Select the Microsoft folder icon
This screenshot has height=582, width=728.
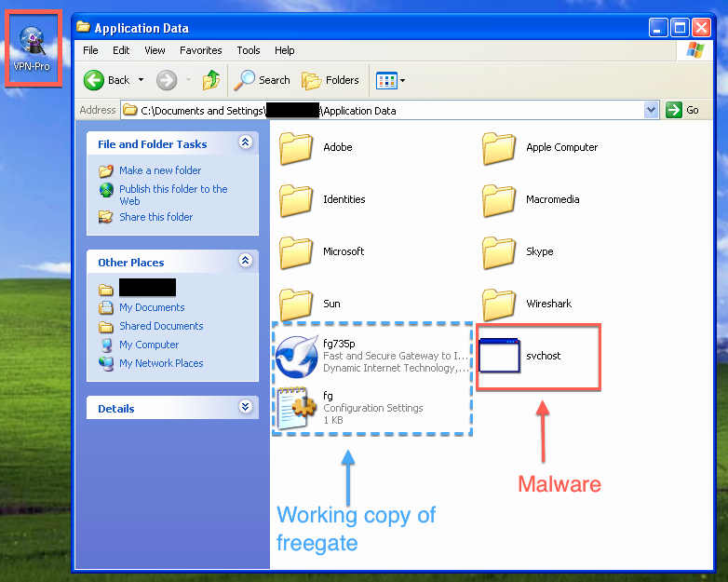pos(296,252)
